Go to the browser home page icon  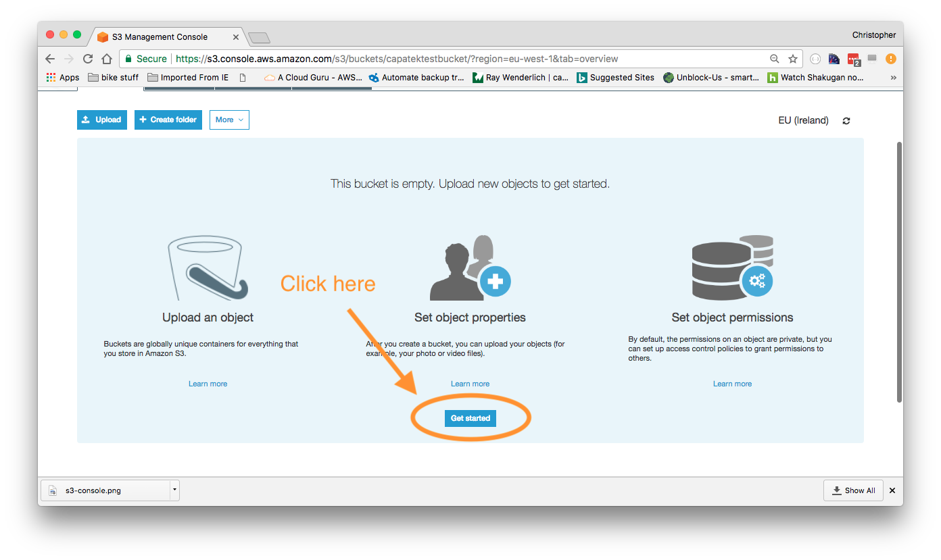[x=107, y=59]
